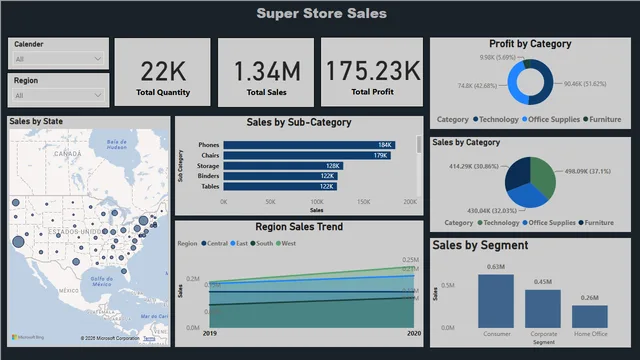Click the 90.46K (51.62%) data label
640x360 pixels.
585,84
